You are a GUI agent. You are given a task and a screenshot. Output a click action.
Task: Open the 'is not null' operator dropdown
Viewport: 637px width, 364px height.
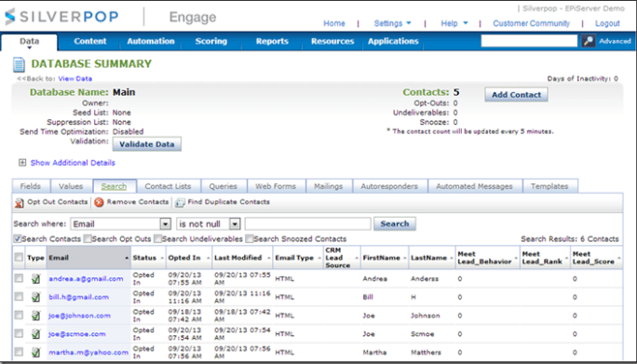235,223
